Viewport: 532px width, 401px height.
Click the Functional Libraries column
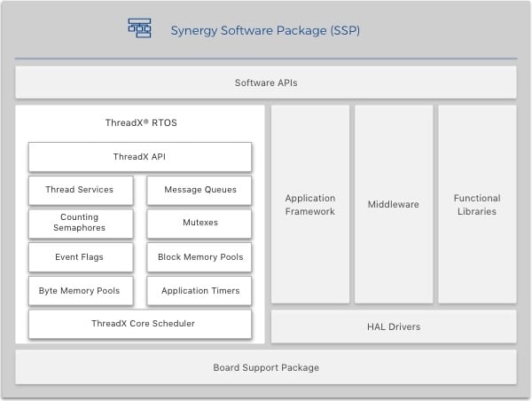[x=477, y=205]
